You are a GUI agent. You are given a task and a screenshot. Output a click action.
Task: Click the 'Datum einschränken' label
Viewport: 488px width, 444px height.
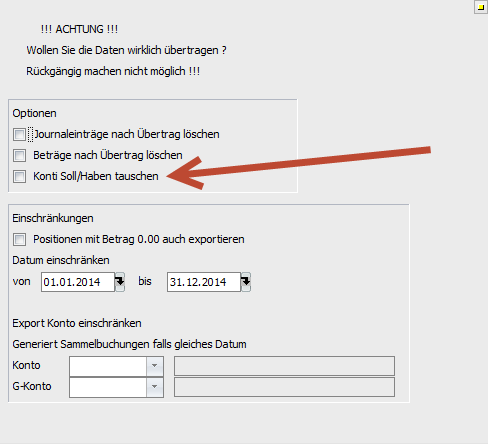(61, 260)
